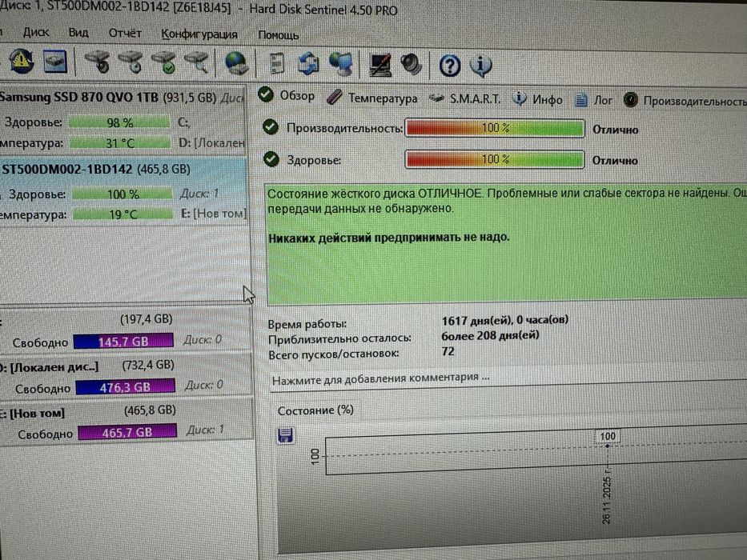This screenshot has height=560, width=747.
Task: Select the Состояние (%) chart tab
Action: click(x=315, y=410)
